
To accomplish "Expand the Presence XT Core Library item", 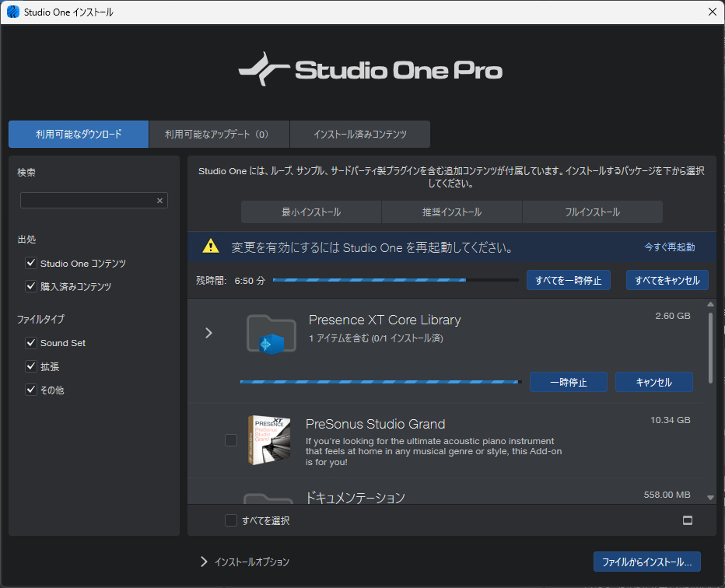I will click(x=208, y=333).
